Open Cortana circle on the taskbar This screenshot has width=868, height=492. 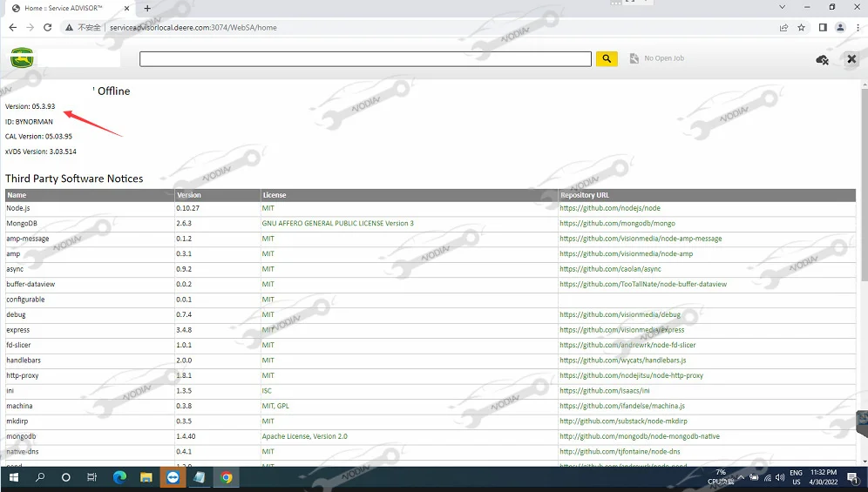pos(66,477)
